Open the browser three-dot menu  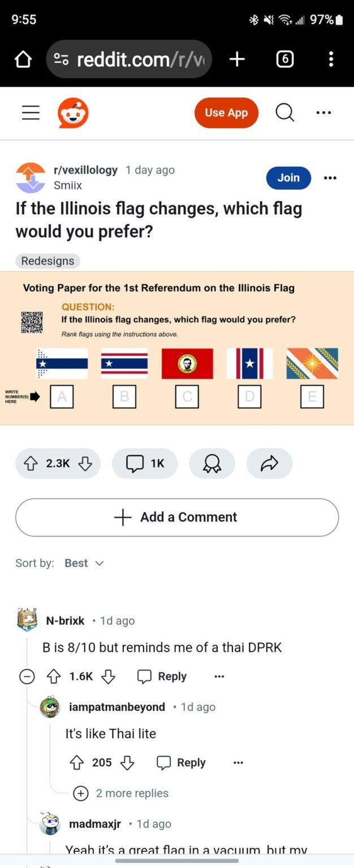pos(331,59)
